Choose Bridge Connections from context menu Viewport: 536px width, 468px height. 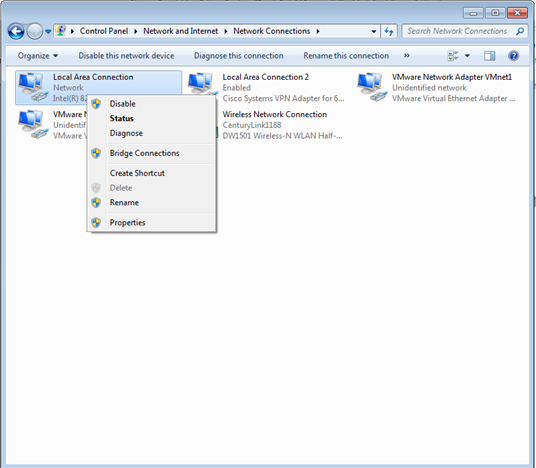pos(152,153)
